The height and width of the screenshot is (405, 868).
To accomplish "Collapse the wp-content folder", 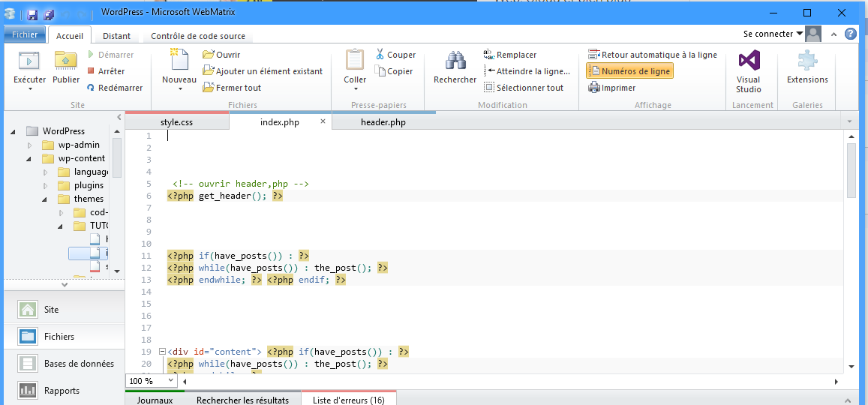I will (x=29, y=159).
